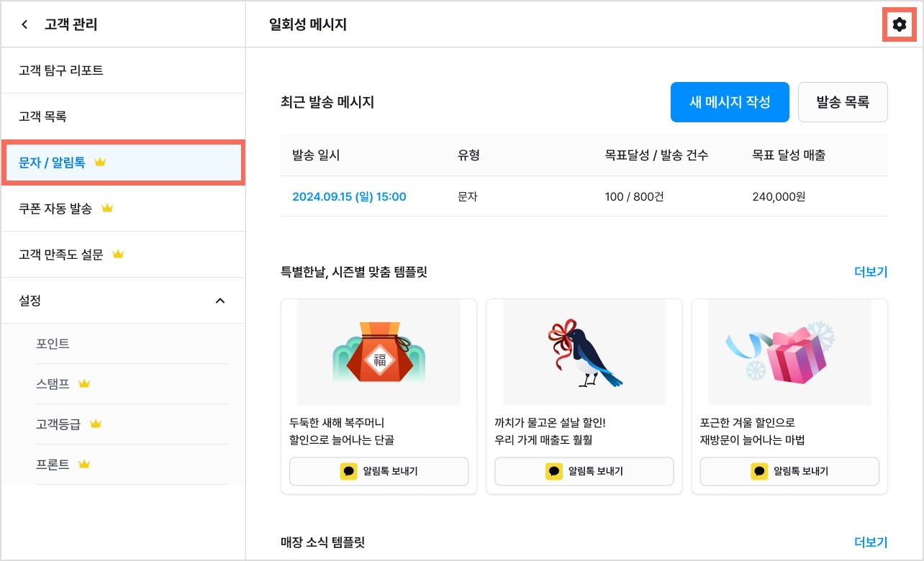Select the pink gift box winter thumbnail
924x561 pixels.
pyautogui.click(x=789, y=352)
